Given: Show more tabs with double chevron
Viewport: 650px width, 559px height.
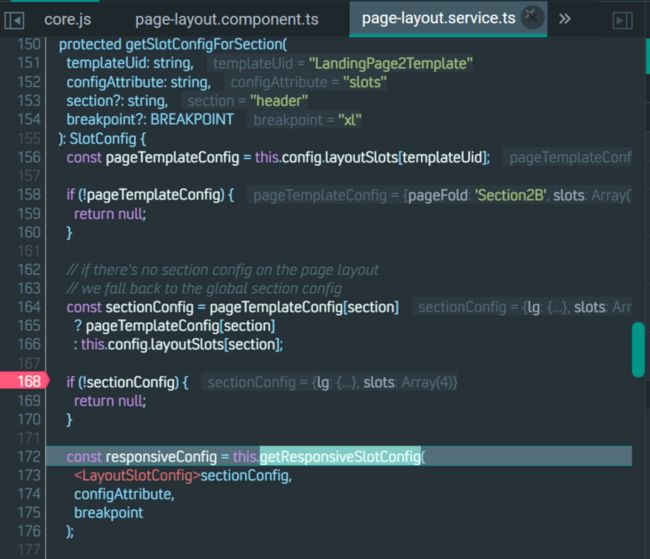Looking at the screenshot, I should click(x=565, y=19).
